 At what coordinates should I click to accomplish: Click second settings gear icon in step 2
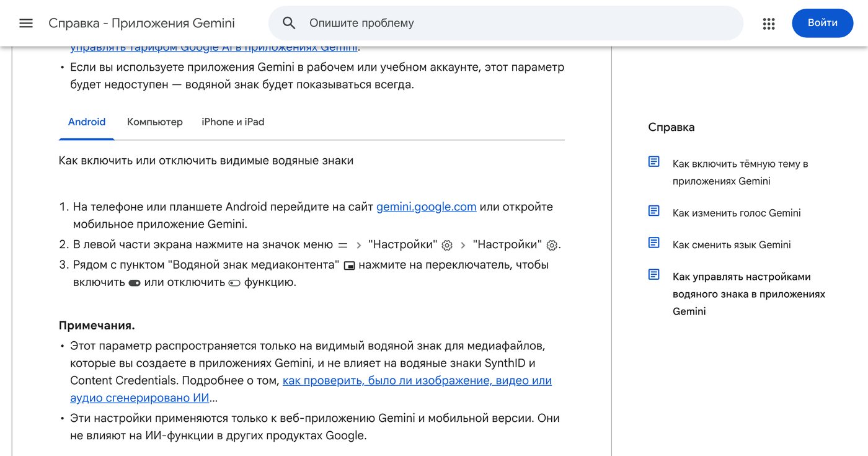point(552,246)
